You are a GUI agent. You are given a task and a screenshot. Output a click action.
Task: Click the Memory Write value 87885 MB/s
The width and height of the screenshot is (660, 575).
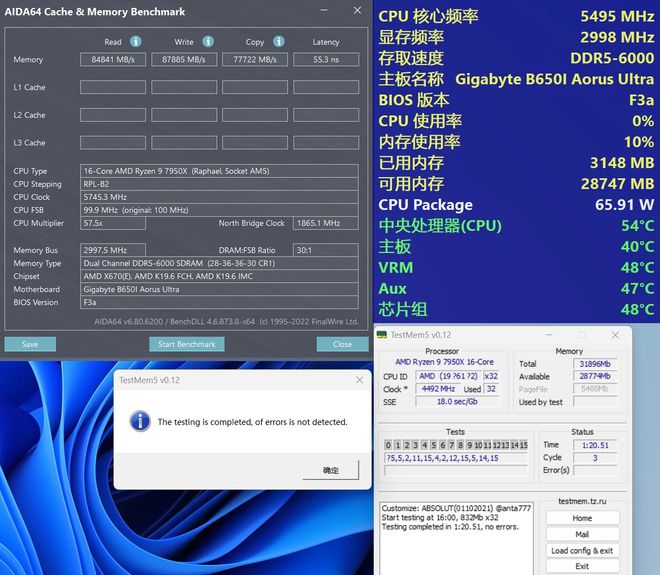click(x=184, y=59)
